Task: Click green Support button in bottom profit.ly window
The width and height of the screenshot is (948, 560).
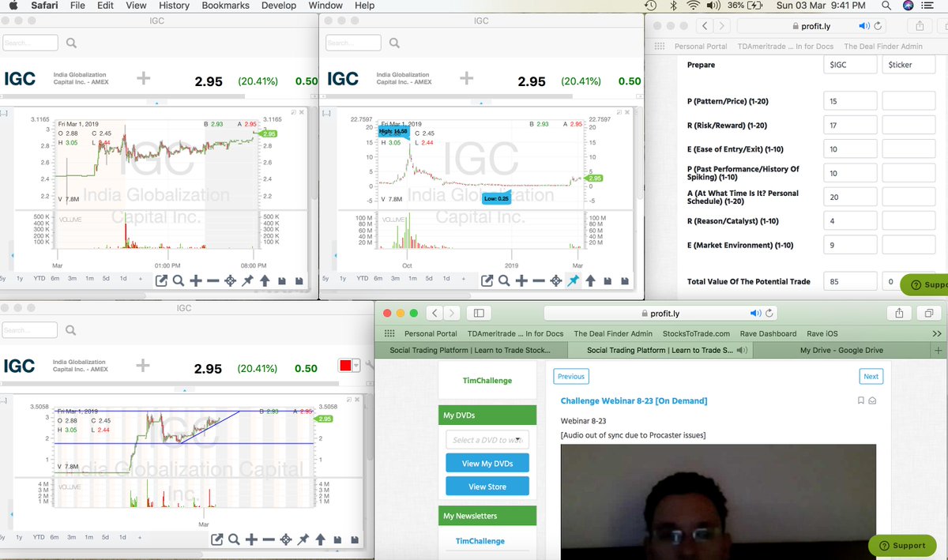Action: click(902, 545)
